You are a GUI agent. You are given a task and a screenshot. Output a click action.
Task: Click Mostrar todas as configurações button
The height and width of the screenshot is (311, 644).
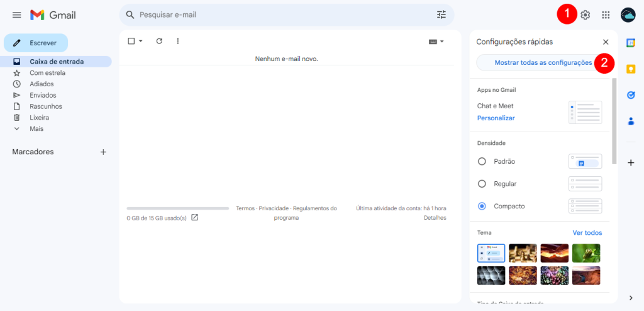pos(543,62)
